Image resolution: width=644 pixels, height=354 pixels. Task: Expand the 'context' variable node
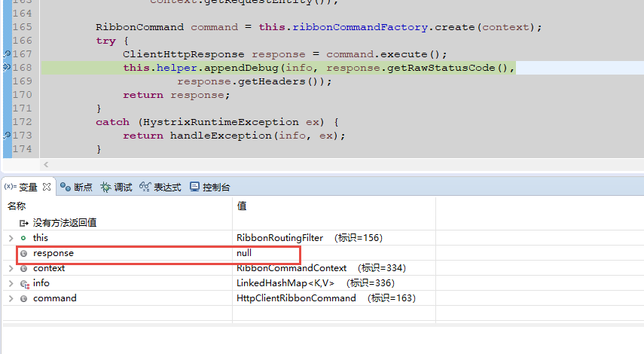coord(11,268)
